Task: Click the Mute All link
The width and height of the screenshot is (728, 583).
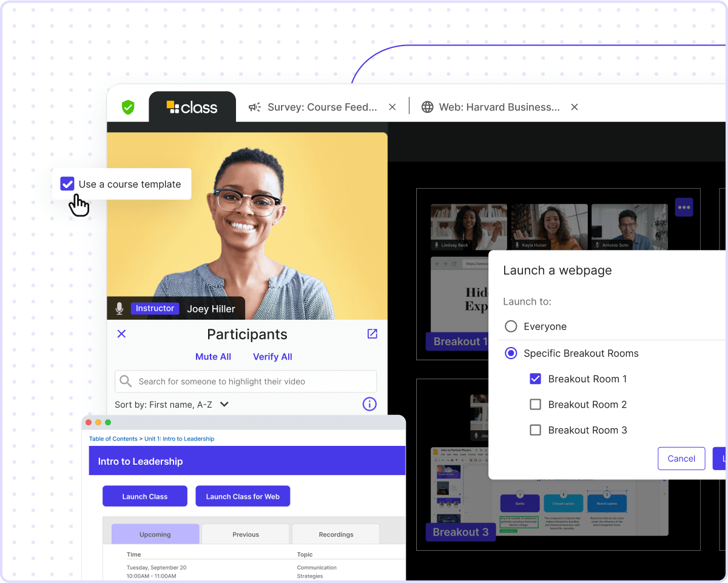Action: [x=213, y=357]
